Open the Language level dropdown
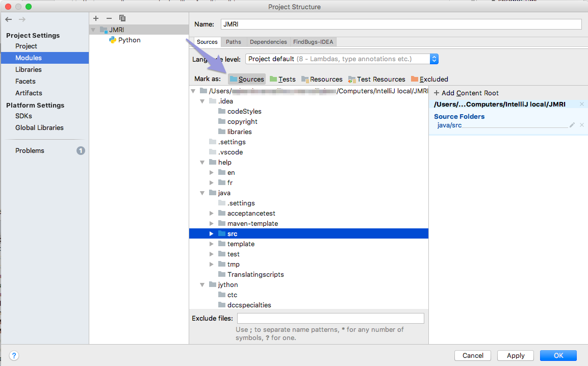This screenshot has height=366, width=588. point(434,59)
